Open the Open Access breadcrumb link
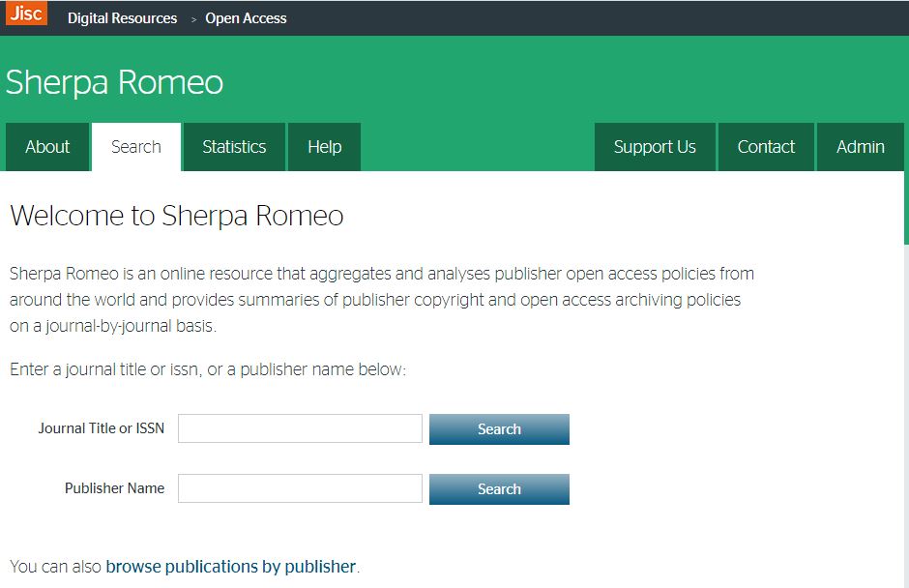 [x=246, y=18]
